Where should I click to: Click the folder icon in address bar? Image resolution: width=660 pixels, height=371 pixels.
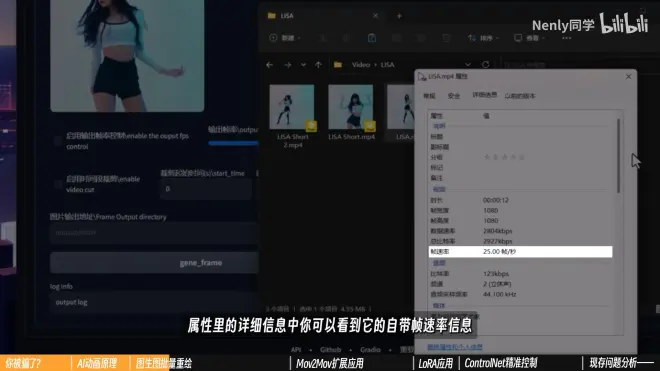[x=338, y=65]
